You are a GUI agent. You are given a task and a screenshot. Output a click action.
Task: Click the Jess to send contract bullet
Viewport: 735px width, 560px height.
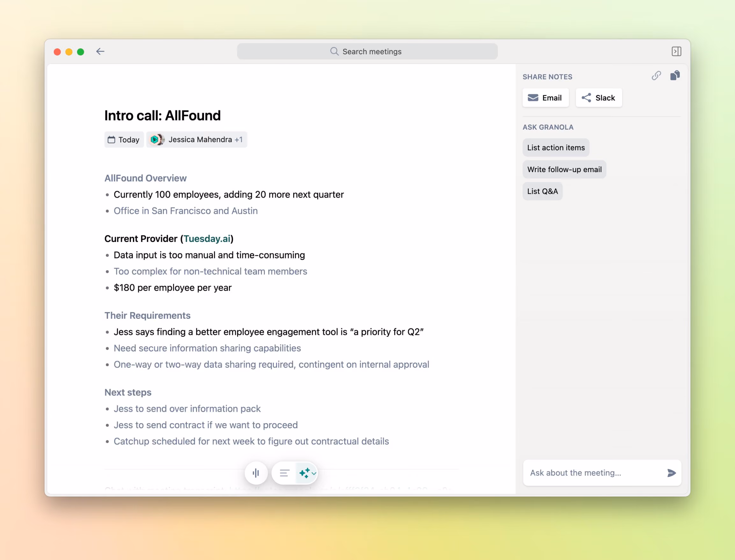point(205,425)
